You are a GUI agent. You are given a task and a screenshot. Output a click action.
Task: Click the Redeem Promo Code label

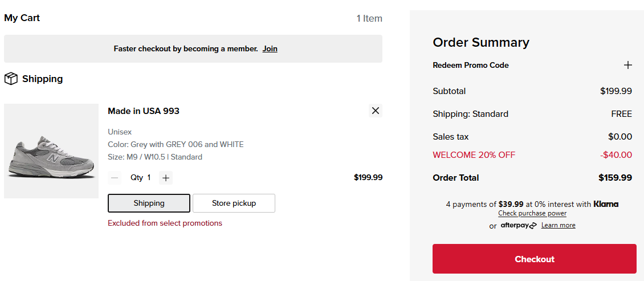click(471, 65)
